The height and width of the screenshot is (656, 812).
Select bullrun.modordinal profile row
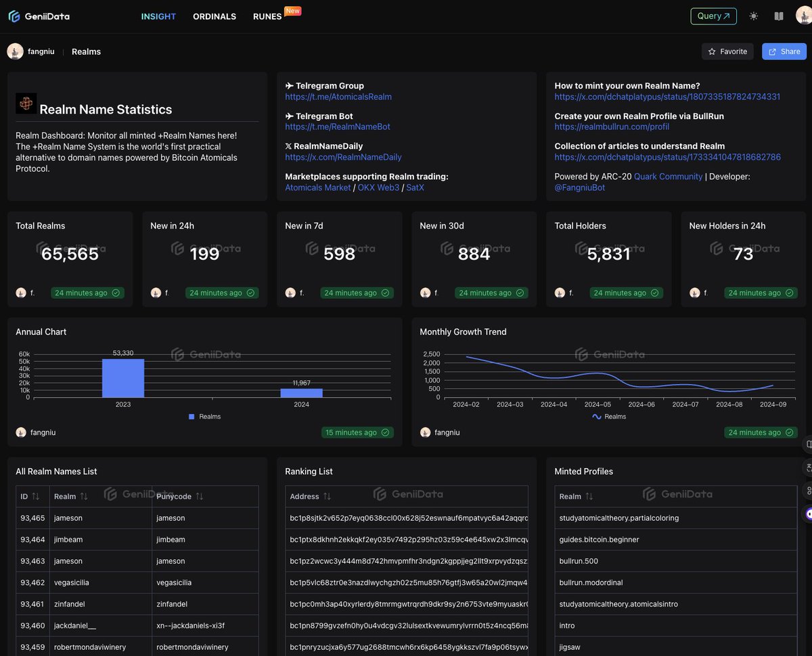click(x=676, y=582)
